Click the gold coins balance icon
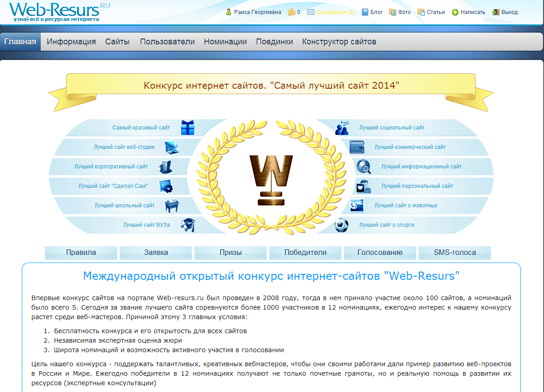Image resolution: width=544 pixels, height=392 pixels. click(x=291, y=12)
